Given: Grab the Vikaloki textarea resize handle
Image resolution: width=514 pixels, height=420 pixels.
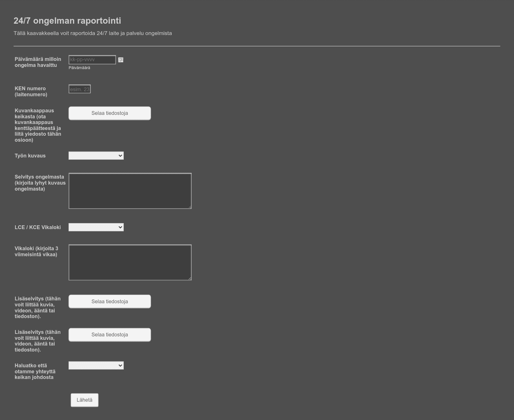Looking at the screenshot, I should (x=190, y=278).
